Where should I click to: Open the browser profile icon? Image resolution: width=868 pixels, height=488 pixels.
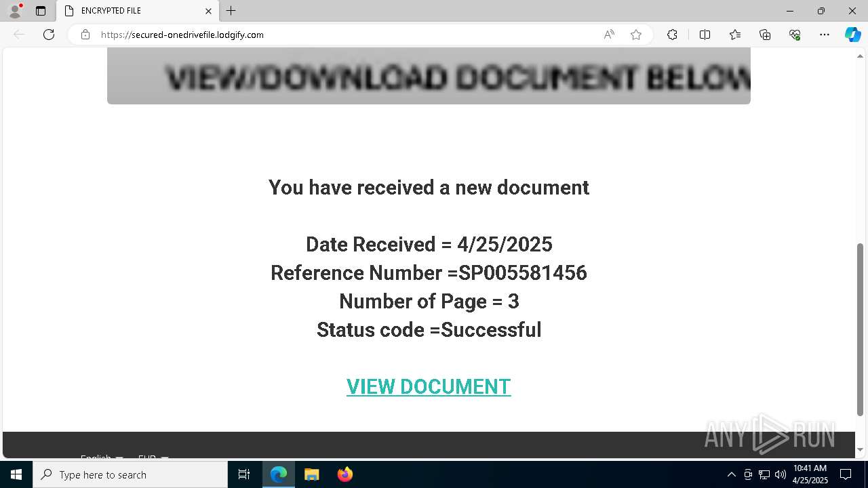(x=14, y=11)
